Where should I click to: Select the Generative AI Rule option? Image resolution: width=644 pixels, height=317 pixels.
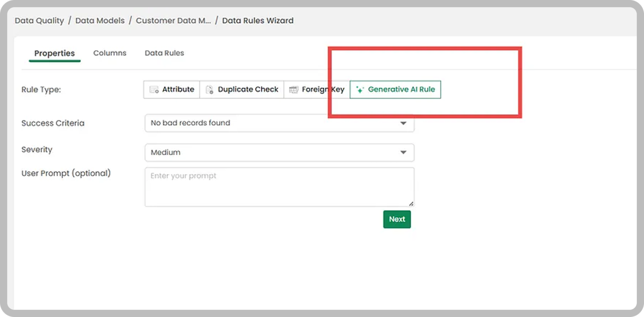click(395, 89)
